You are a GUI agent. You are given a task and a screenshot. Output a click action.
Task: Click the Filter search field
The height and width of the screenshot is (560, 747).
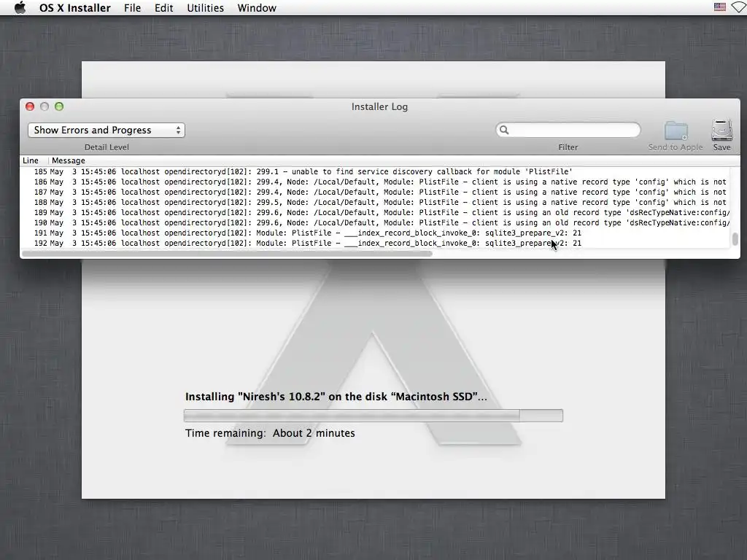568,130
